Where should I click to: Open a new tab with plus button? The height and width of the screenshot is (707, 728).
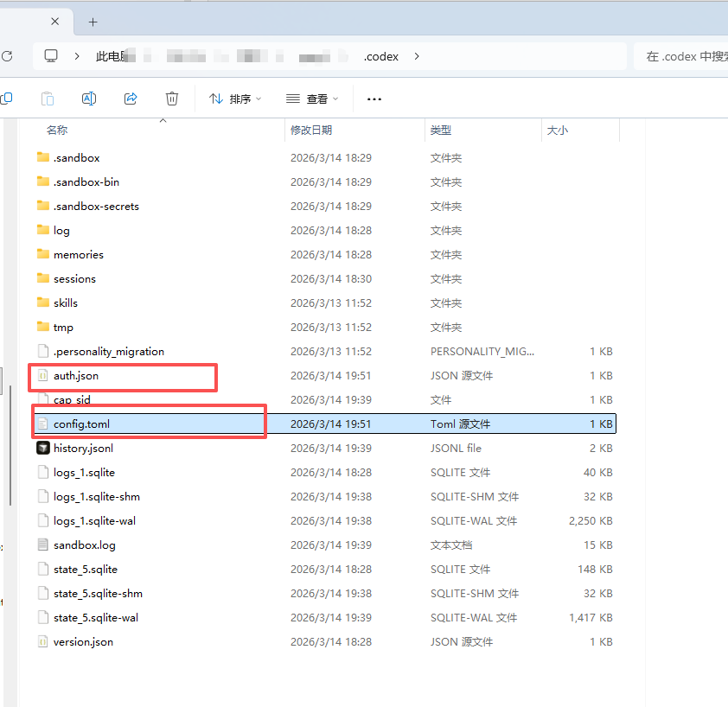click(x=93, y=22)
